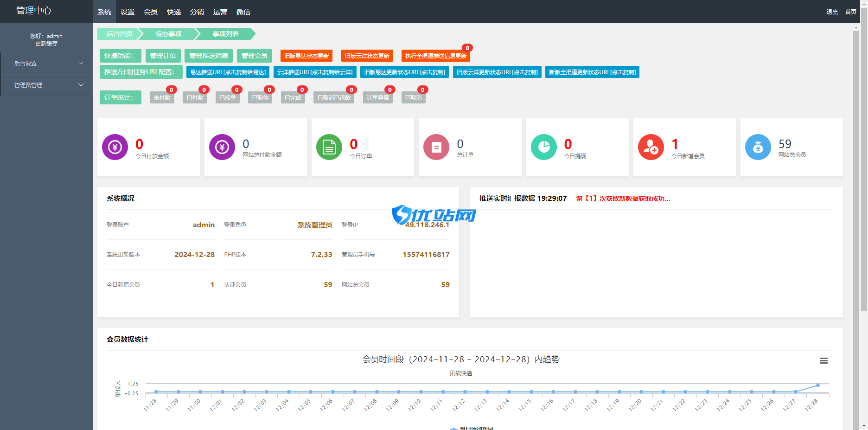
Task: Expand the 后台设置 sidebar section
Action: [x=46, y=63]
